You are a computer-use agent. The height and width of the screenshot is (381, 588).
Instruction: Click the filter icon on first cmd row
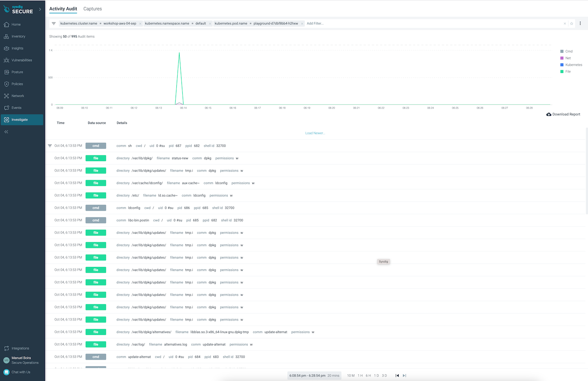pyautogui.click(x=50, y=146)
